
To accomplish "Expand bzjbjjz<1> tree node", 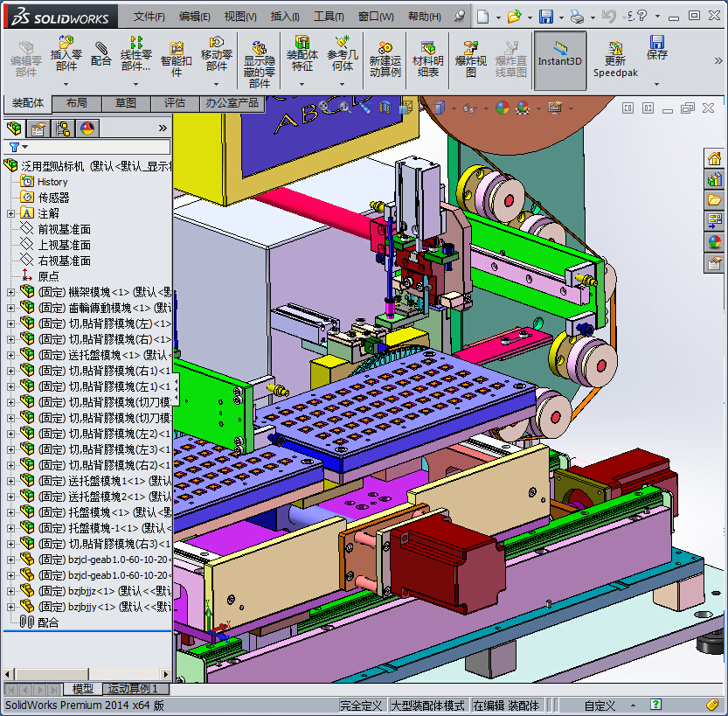I will coord(10,591).
